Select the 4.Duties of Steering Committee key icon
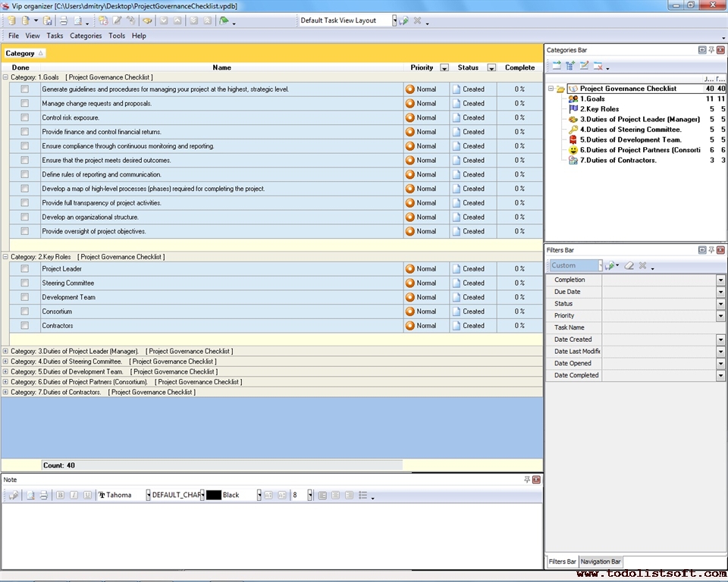Image resolution: width=728 pixels, height=582 pixels. 573,130
